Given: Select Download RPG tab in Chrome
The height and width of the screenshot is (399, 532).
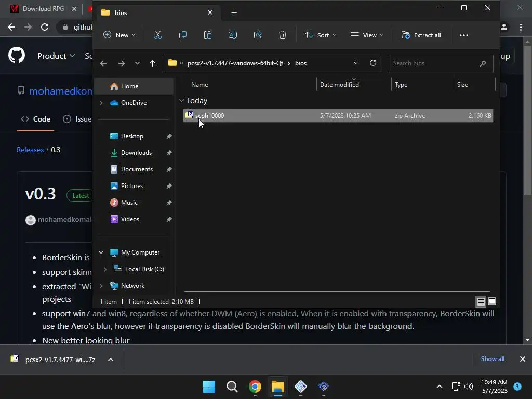Looking at the screenshot, I should pyautogui.click(x=44, y=9).
